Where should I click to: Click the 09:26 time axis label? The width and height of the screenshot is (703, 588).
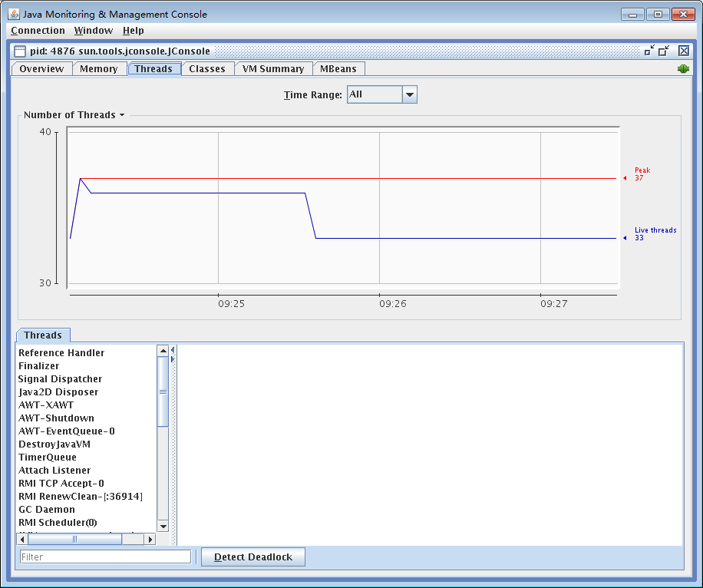(x=393, y=304)
